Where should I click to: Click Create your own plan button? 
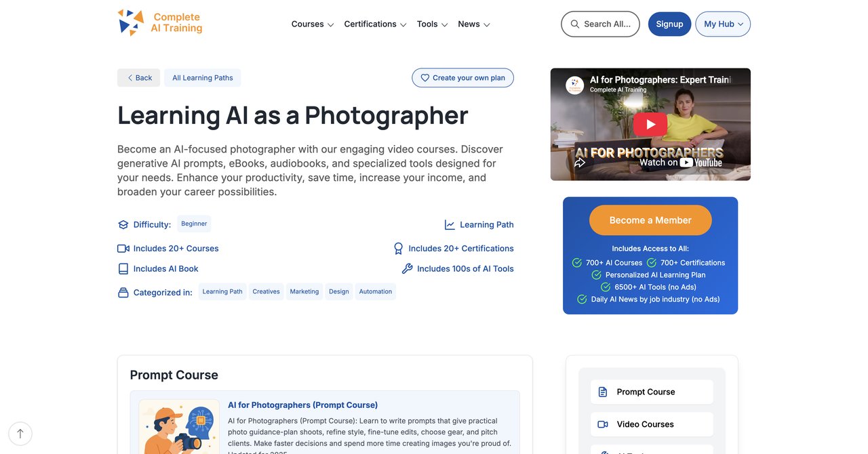(462, 78)
